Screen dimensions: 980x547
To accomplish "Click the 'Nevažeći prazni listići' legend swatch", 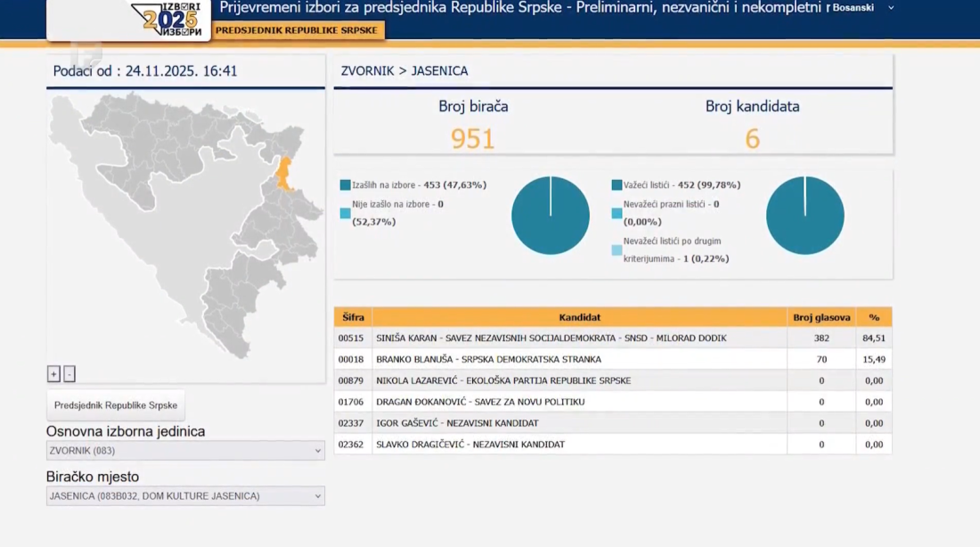I will [617, 213].
